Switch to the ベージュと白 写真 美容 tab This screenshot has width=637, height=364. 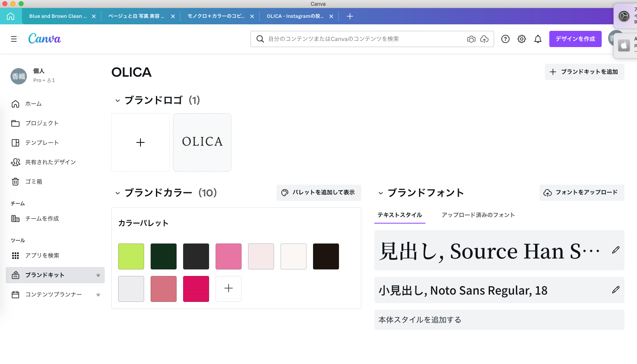click(x=136, y=16)
